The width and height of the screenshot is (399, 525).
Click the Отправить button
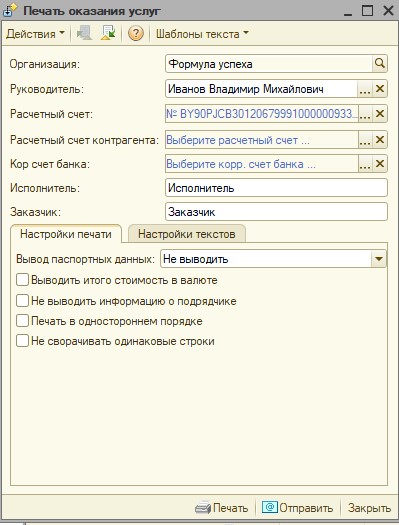(298, 508)
